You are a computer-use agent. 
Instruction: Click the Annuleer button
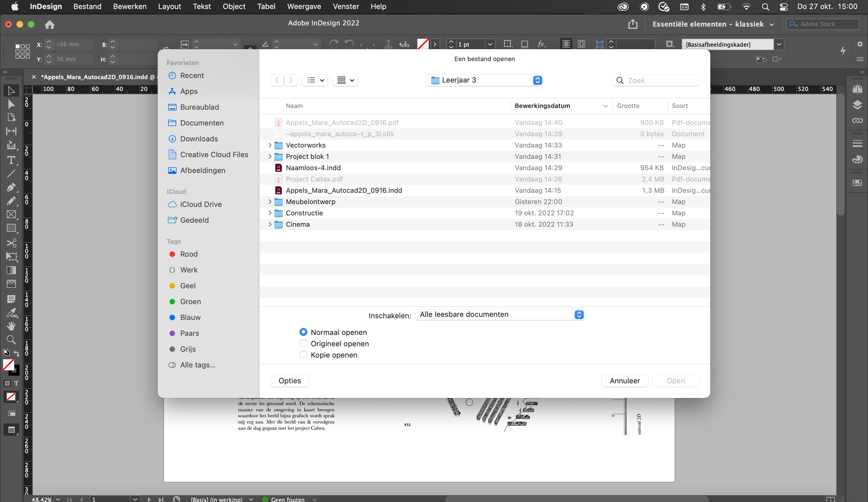(x=624, y=381)
